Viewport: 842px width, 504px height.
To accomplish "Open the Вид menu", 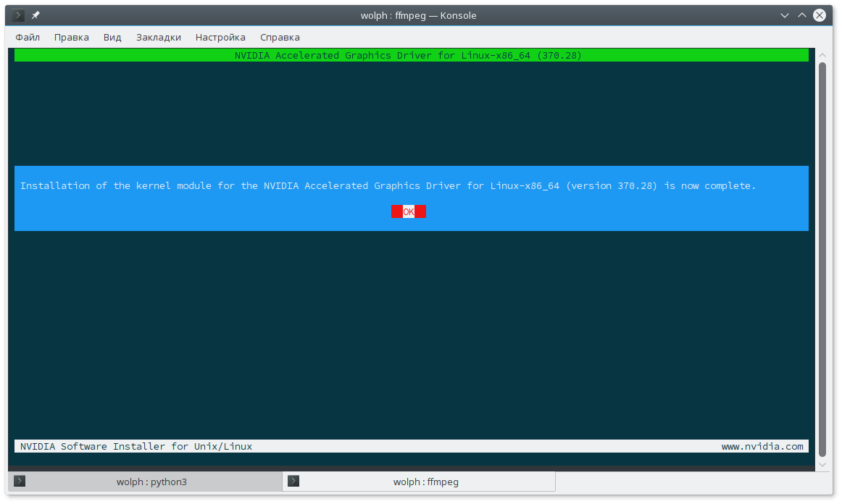I will [x=112, y=37].
